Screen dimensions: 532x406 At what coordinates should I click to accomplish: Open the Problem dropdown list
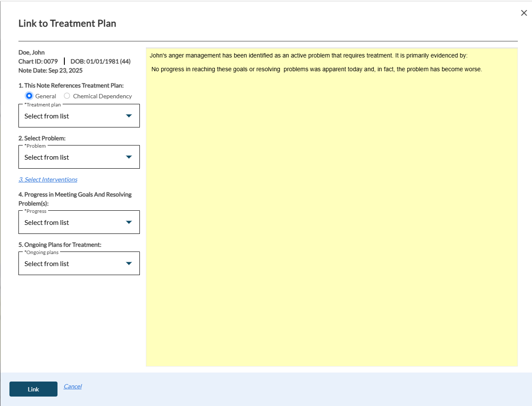tap(79, 157)
